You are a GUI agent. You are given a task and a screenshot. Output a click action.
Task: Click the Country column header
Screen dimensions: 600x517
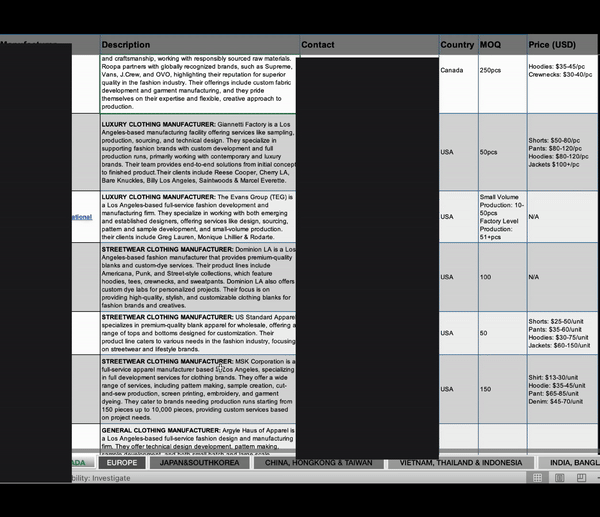tap(457, 45)
